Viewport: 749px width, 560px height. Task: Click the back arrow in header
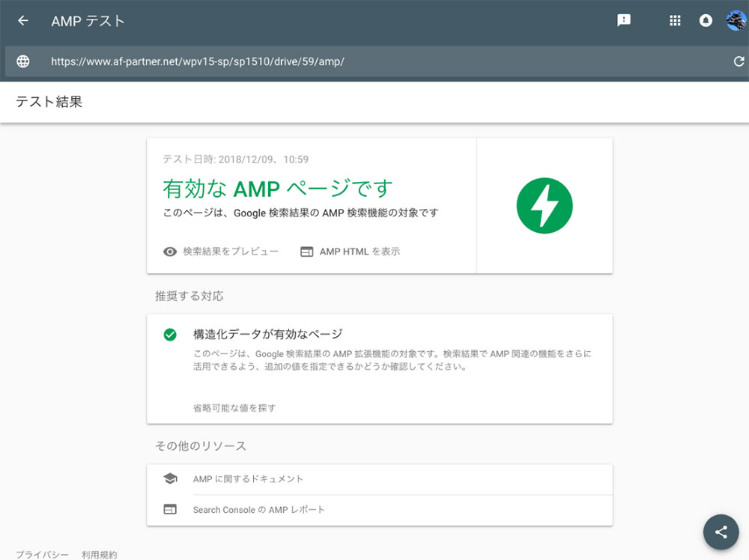point(23,20)
